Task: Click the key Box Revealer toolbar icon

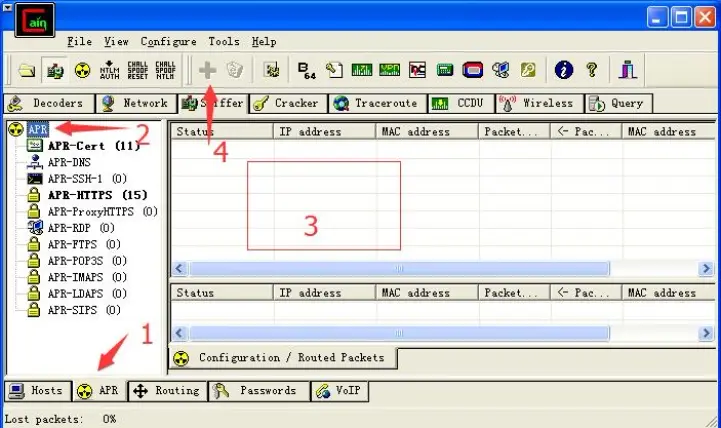Action: click(x=528, y=70)
